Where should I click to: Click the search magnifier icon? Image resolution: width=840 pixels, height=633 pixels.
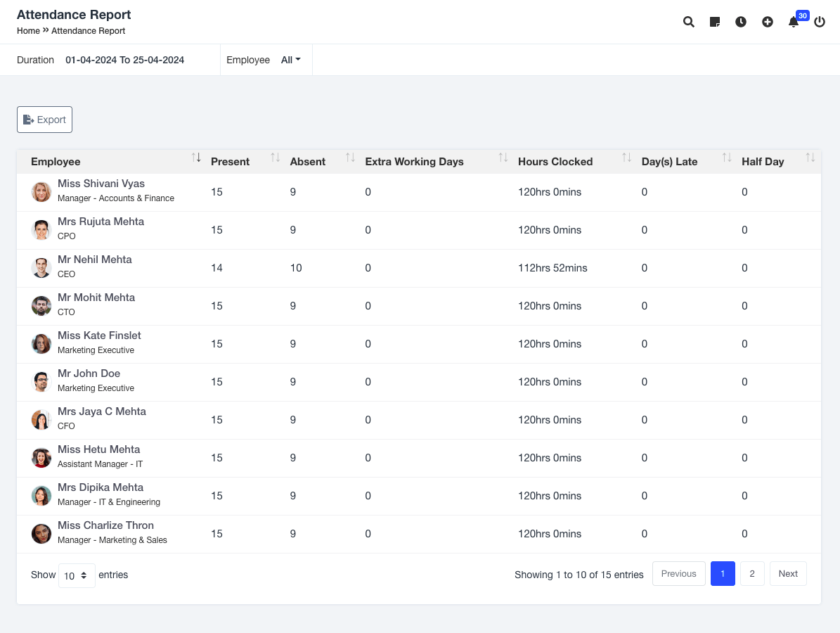tap(689, 22)
